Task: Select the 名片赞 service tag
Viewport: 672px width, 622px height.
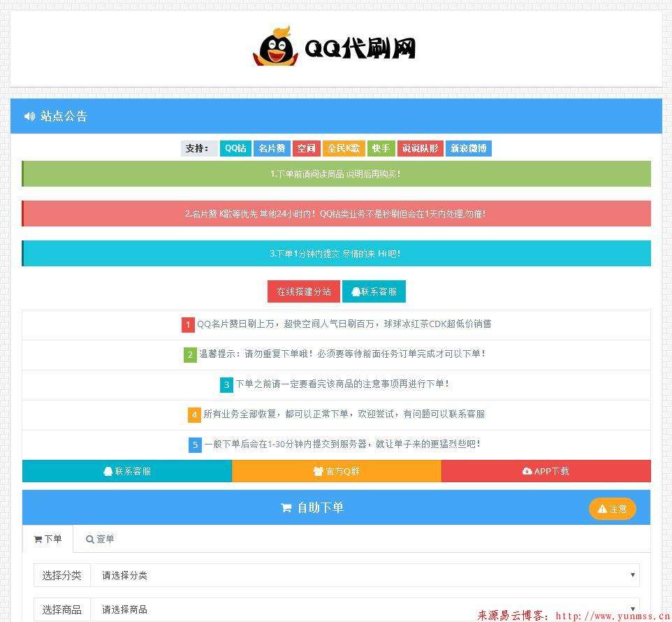Action: coord(271,148)
